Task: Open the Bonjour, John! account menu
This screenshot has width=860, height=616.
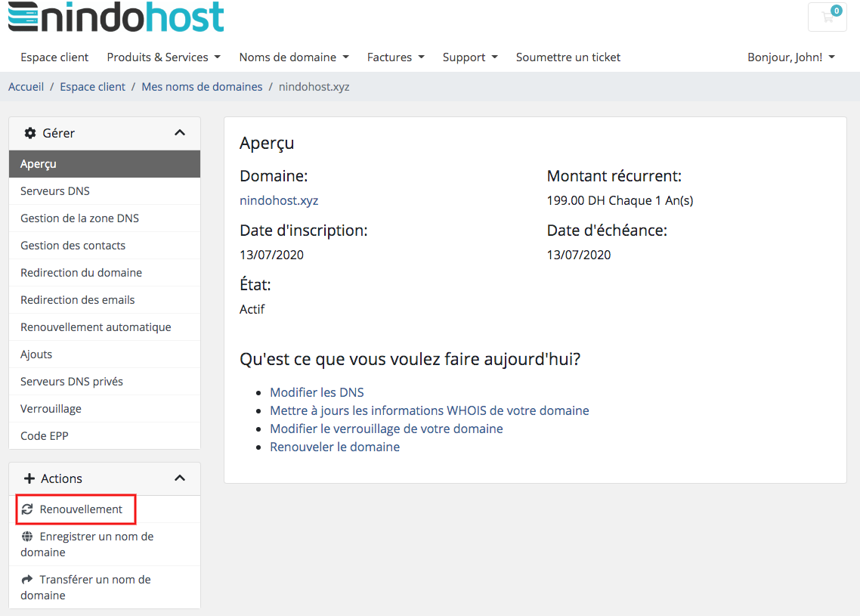Action: click(x=791, y=57)
